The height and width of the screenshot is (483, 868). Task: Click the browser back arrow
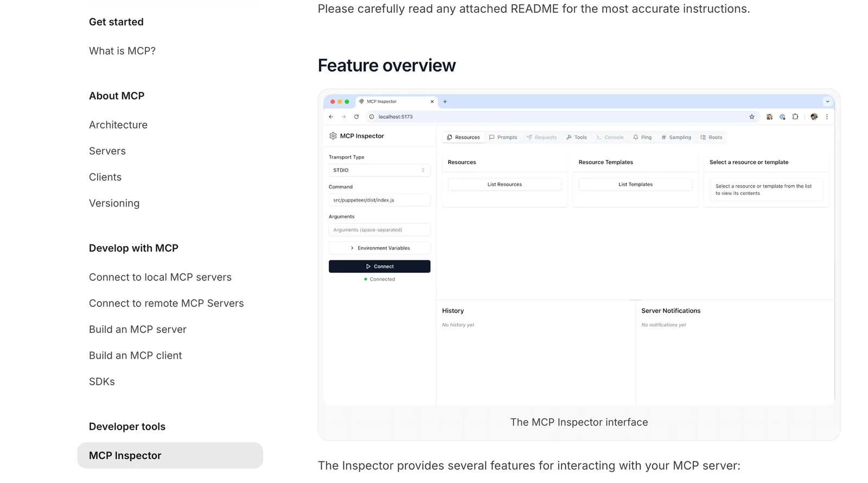[331, 117]
